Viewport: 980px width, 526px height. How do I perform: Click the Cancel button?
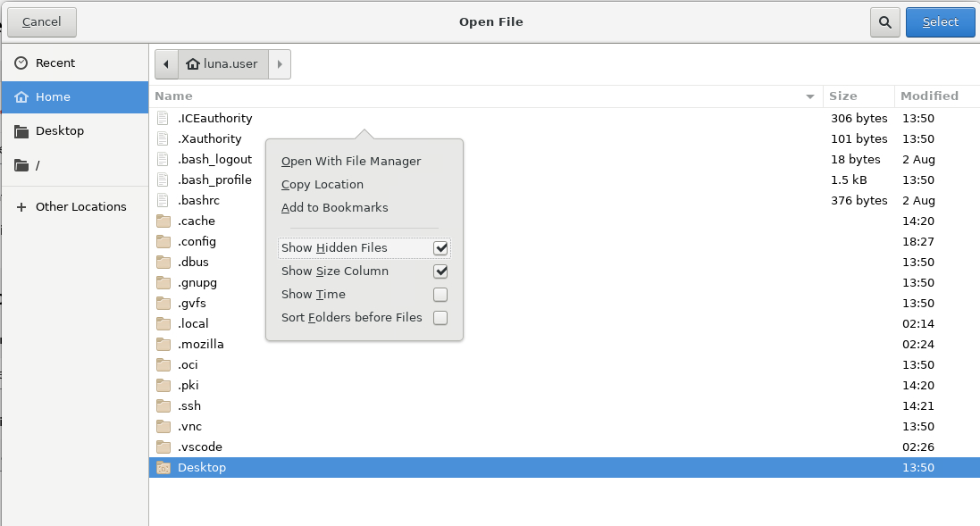42,21
